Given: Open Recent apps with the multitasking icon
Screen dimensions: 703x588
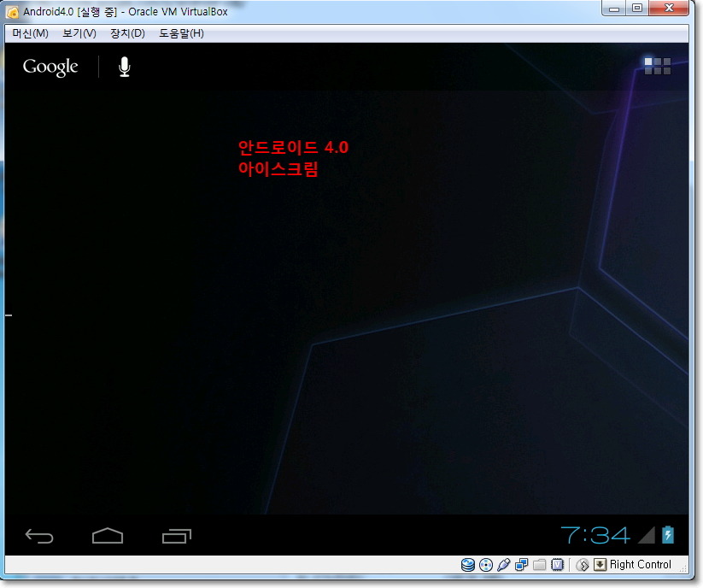Looking at the screenshot, I should point(176,534).
